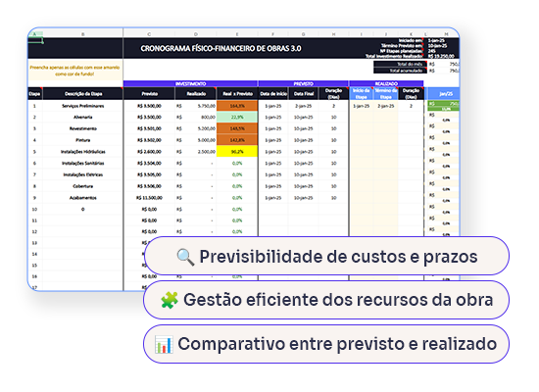Click the 2-jan-25 Término da Etapa cell
The image size is (539, 392).
tap(386, 106)
